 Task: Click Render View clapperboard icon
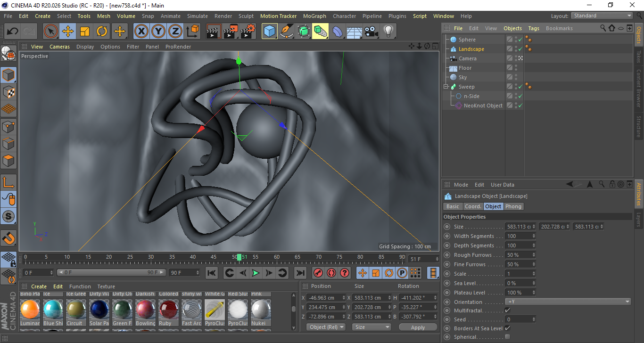[214, 32]
